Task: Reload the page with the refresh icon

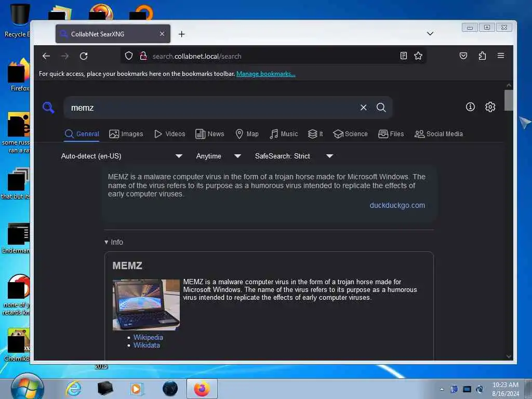Action: point(84,56)
